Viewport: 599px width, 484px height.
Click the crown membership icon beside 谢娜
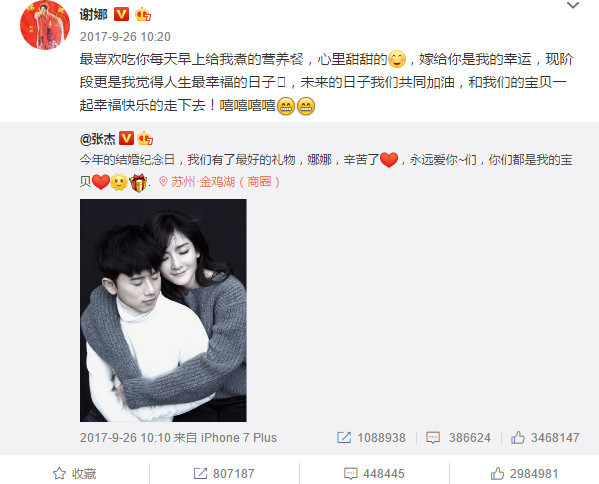point(143,15)
